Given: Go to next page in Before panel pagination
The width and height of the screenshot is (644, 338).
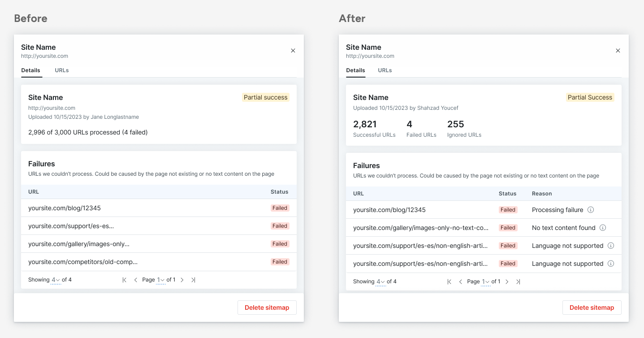Looking at the screenshot, I should 182,280.
